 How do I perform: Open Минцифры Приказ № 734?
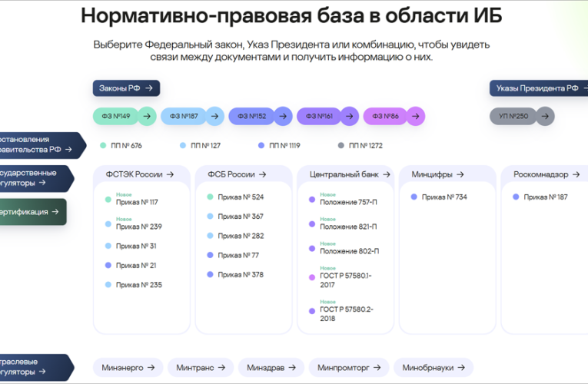pyautogui.click(x=439, y=197)
